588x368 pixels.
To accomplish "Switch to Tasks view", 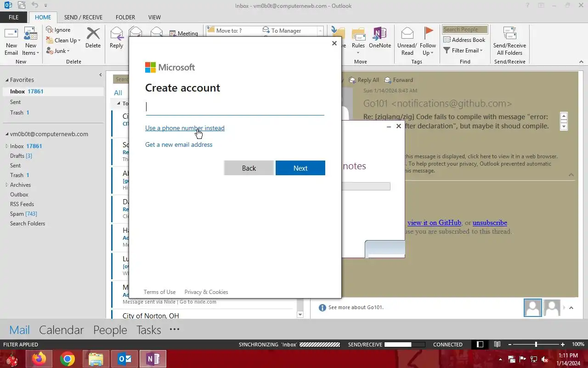I will [x=149, y=330].
